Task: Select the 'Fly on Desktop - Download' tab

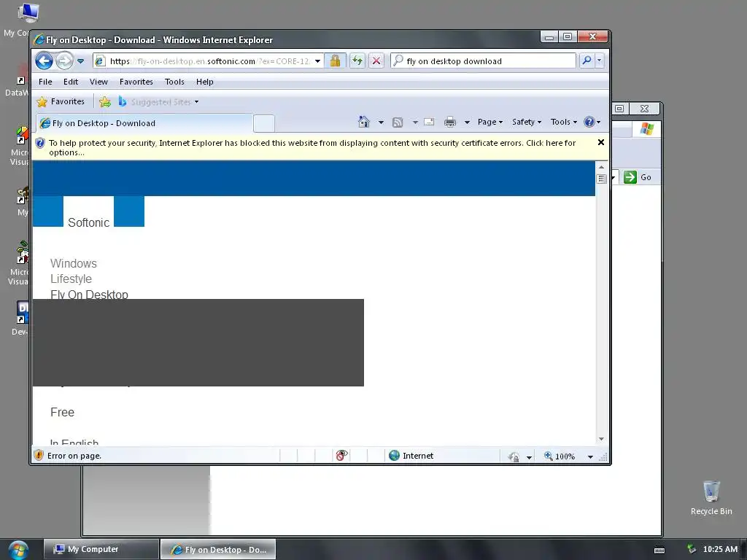Action: pyautogui.click(x=144, y=123)
